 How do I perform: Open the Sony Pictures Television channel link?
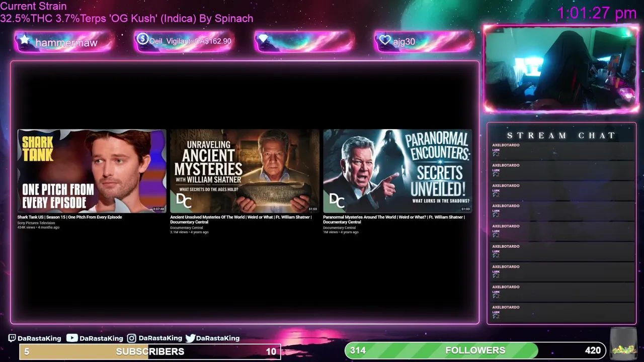36,223
